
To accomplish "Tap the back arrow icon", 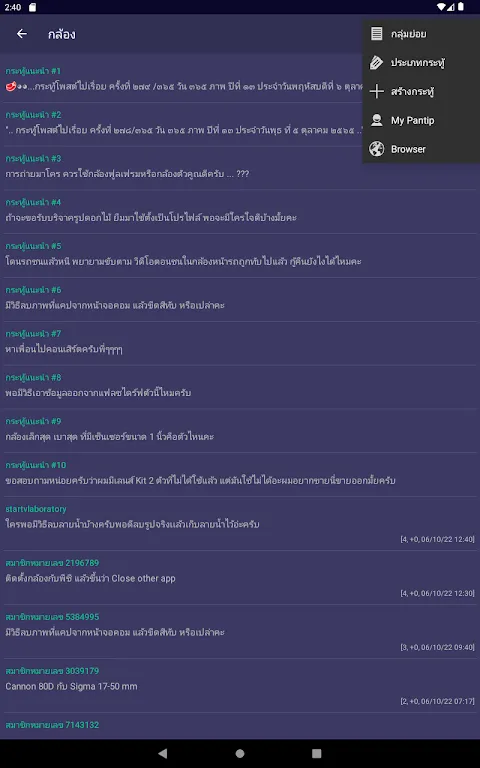I will (x=22, y=34).
